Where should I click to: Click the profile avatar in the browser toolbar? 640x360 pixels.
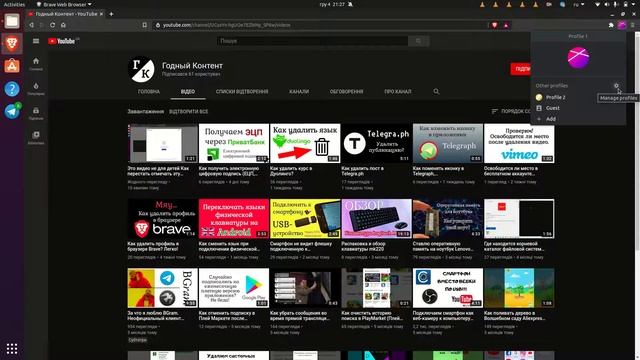click(621, 25)
